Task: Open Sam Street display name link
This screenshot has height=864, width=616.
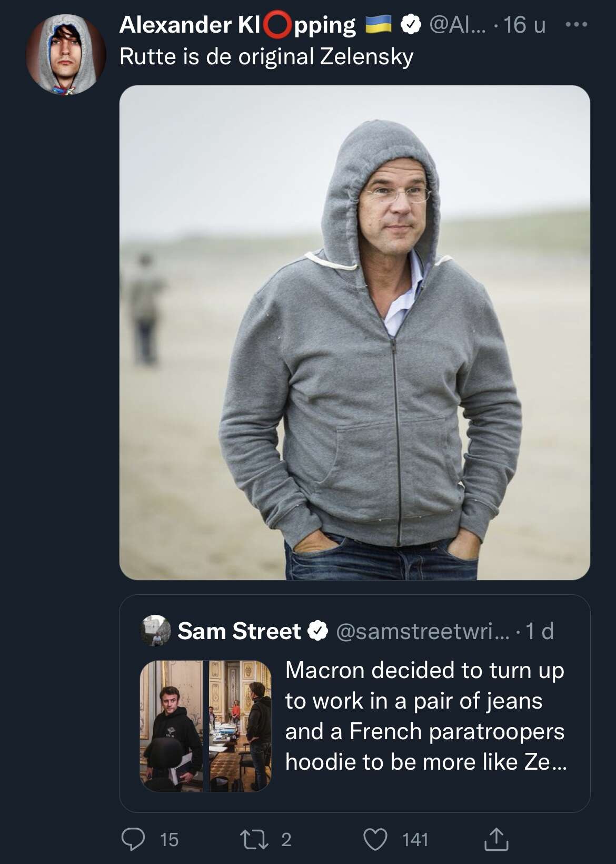Action: (239, 631)
